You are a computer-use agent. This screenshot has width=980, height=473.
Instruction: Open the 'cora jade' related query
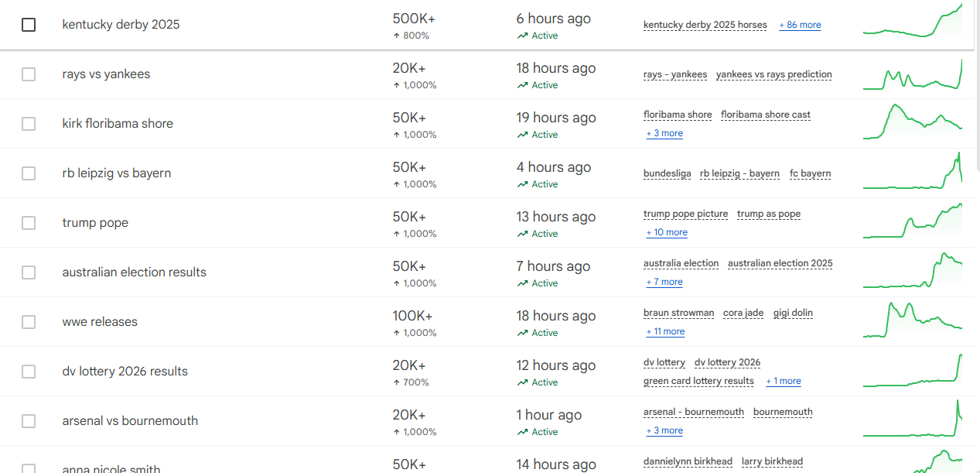click(743, 313)
